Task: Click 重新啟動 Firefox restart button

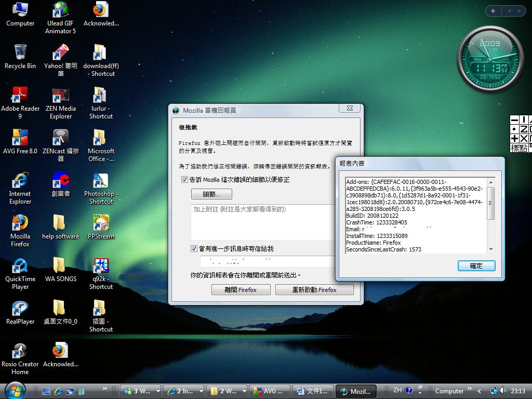Action: [x=314, y=290]
